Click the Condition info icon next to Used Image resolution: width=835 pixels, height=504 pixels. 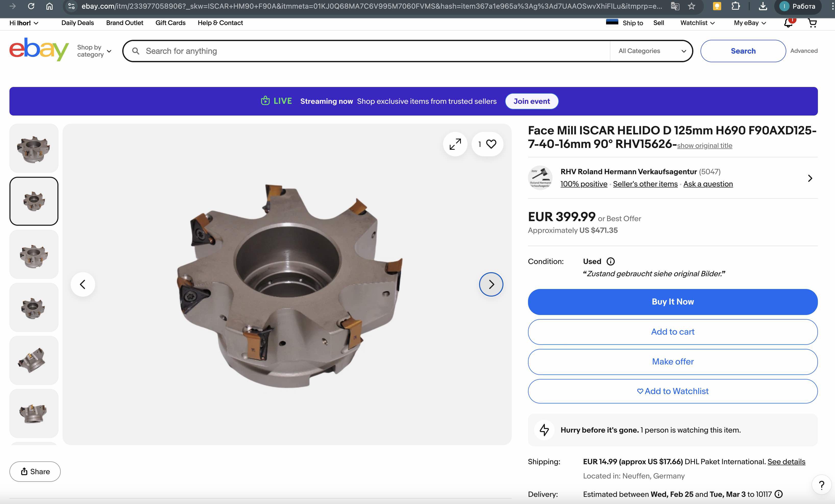click(x=610, y=261)
